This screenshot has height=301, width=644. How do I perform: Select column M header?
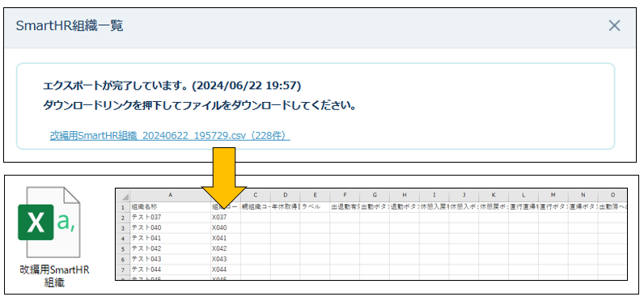pyautogui.click(x=553, y=196)
